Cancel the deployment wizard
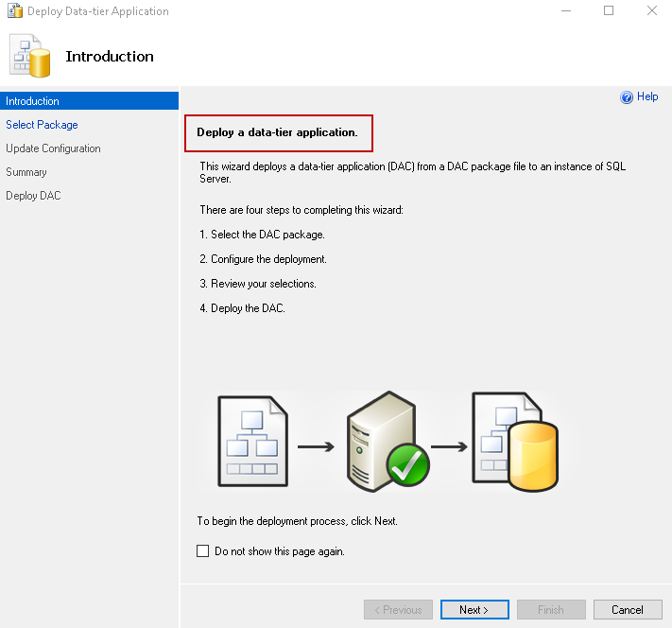The width and height of the screenshot is (672, 628). pyautogui.click(x=628, y=609)
